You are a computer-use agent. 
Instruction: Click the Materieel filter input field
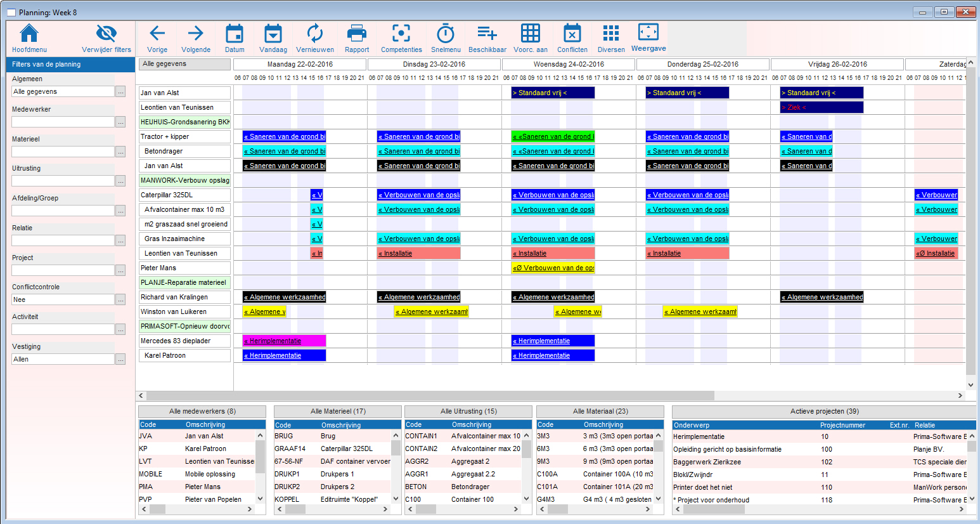point(63,152)
